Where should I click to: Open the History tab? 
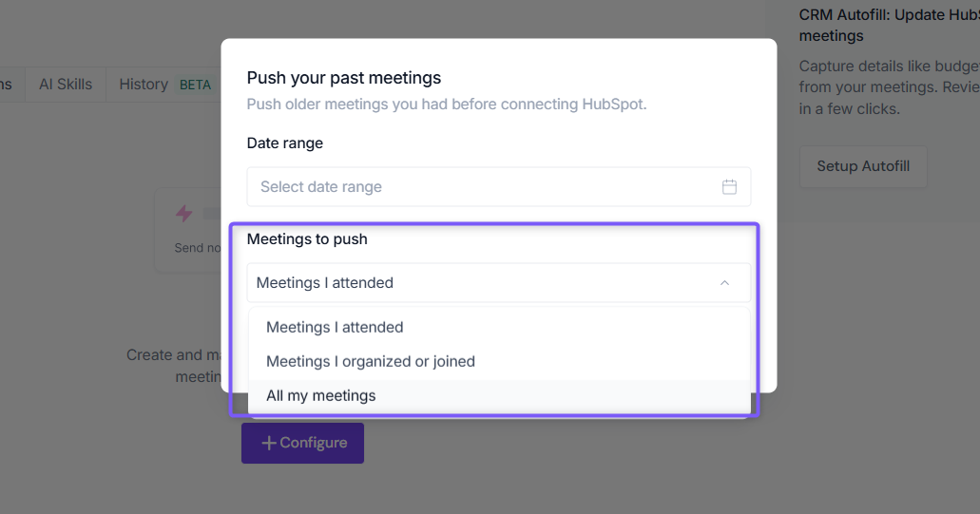[144, 85]
